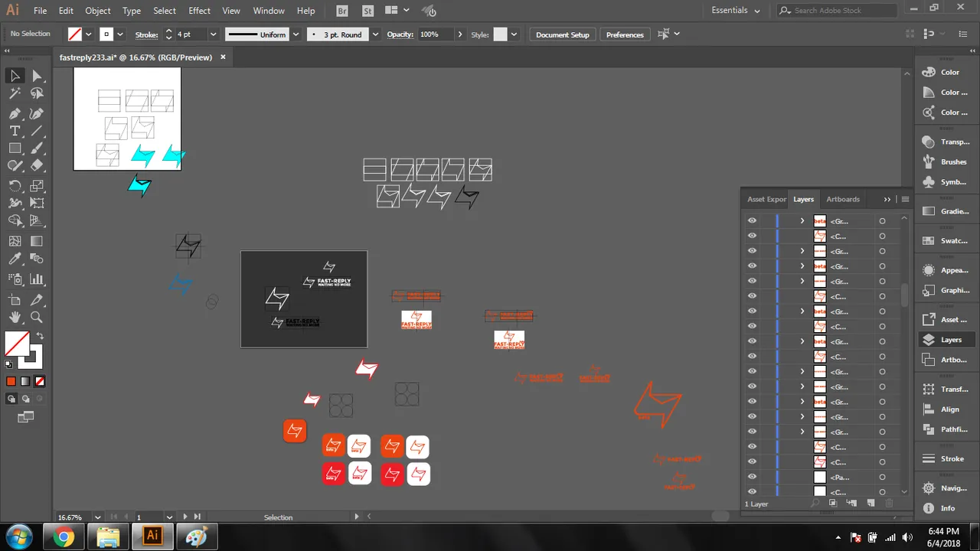The image size is (980, 551).
Task: Enable Draw Behind mode
Action: tap(26, 399)
